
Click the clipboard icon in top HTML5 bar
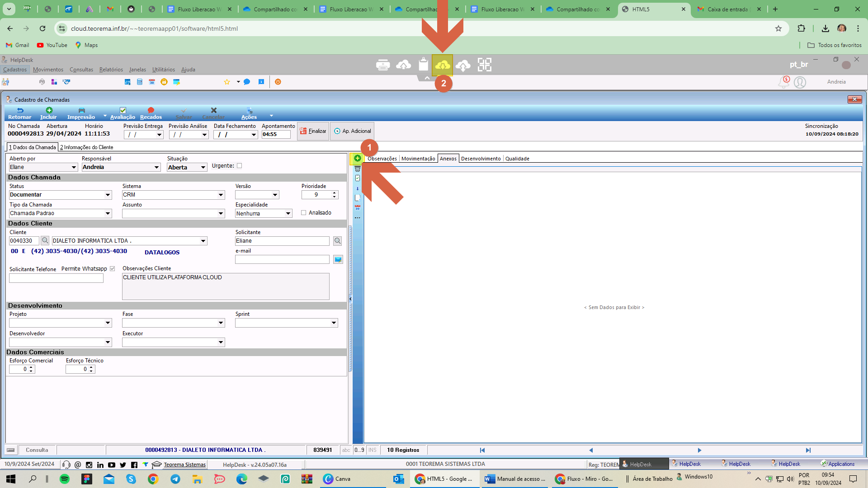(423, 65)
